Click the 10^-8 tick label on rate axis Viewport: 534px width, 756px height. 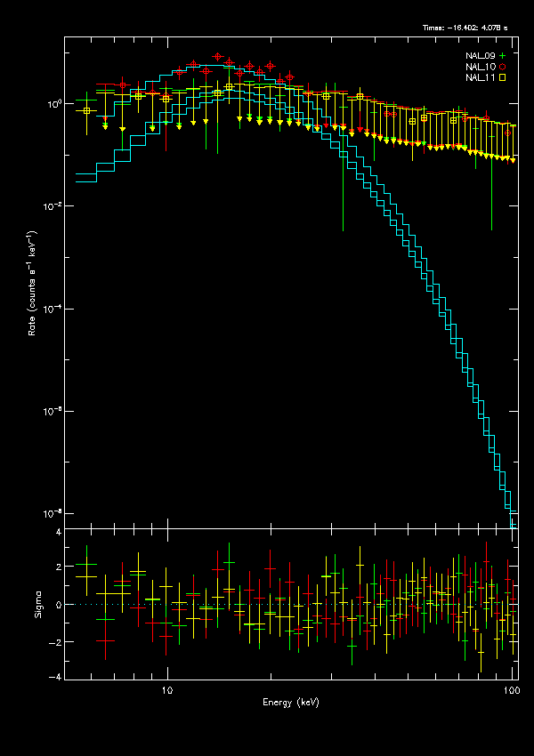click(x=52, y=513)
